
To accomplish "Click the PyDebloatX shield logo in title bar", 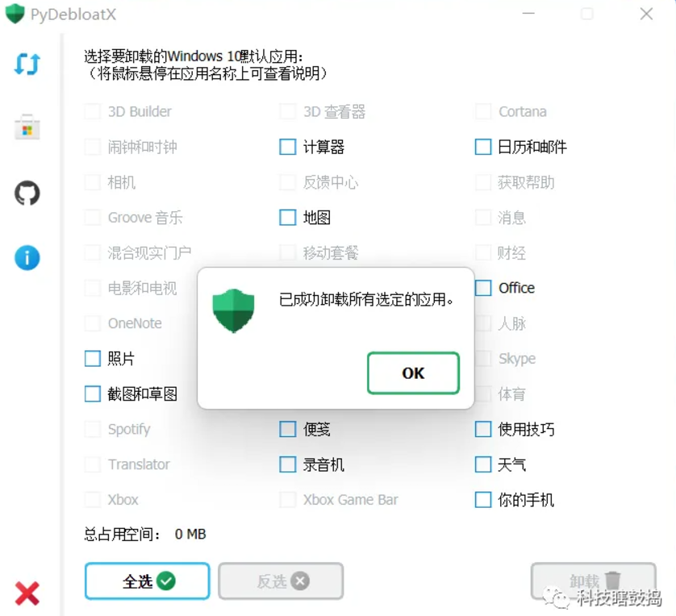I will pyautogui.click(x=15, y=14).
